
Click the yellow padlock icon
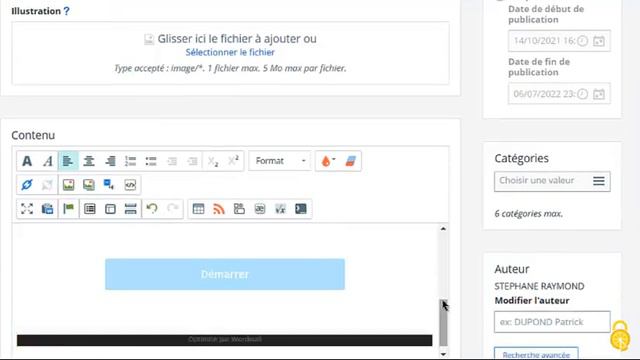tap(620, 336)
